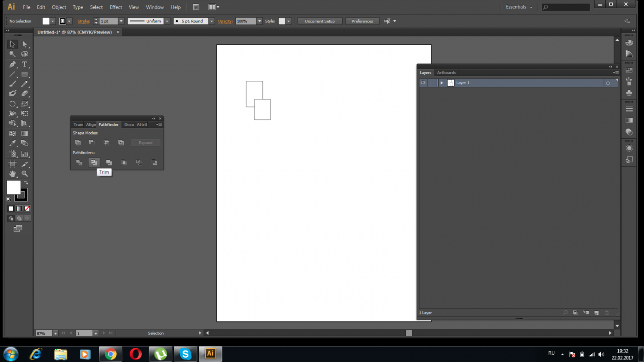Screen dimensions: 644x362
Task: Select the Lasso tool
Action: [24, 54]
